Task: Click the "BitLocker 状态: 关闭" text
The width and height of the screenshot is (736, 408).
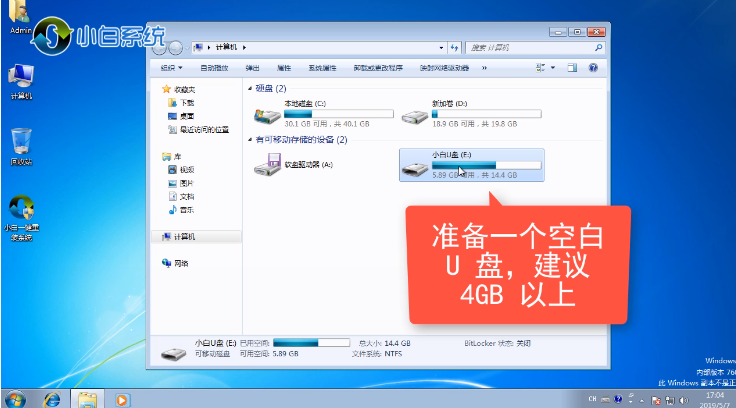Action: [498, 343]
